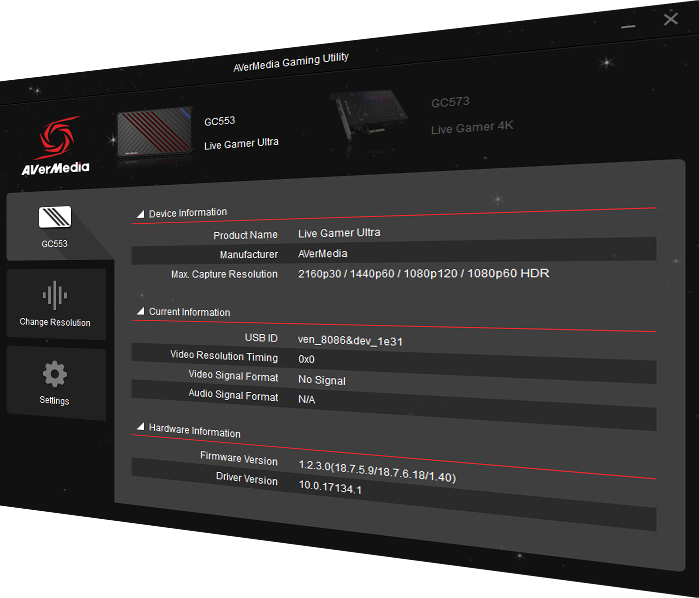Click USB ID value ven_8086&dev_1e31

click(350, 341)
